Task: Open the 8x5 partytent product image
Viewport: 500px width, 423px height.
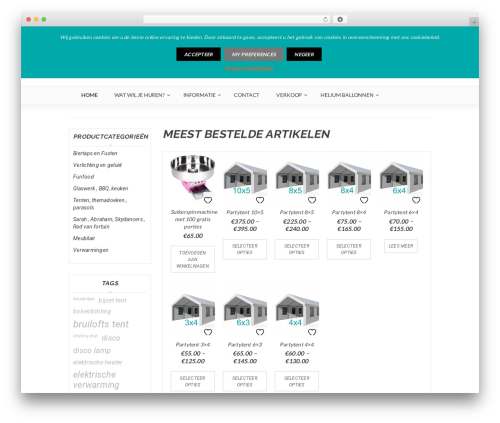Action: pos(297,178)
